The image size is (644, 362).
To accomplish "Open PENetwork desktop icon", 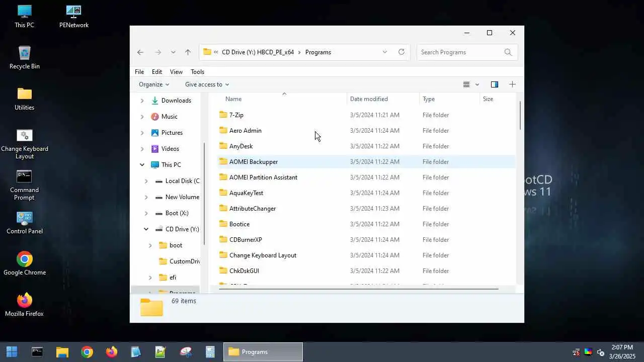I will pyautogui.click(x=74, y=17).
